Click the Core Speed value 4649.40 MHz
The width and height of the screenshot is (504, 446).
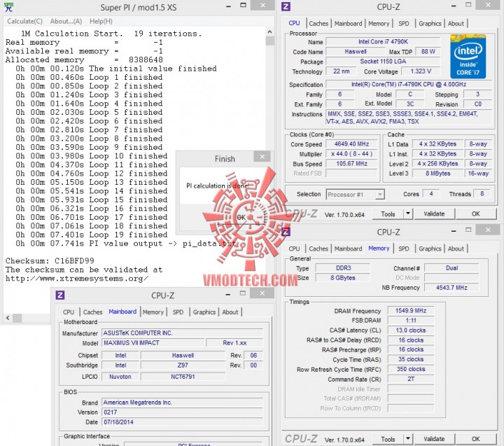click(351, 144)
